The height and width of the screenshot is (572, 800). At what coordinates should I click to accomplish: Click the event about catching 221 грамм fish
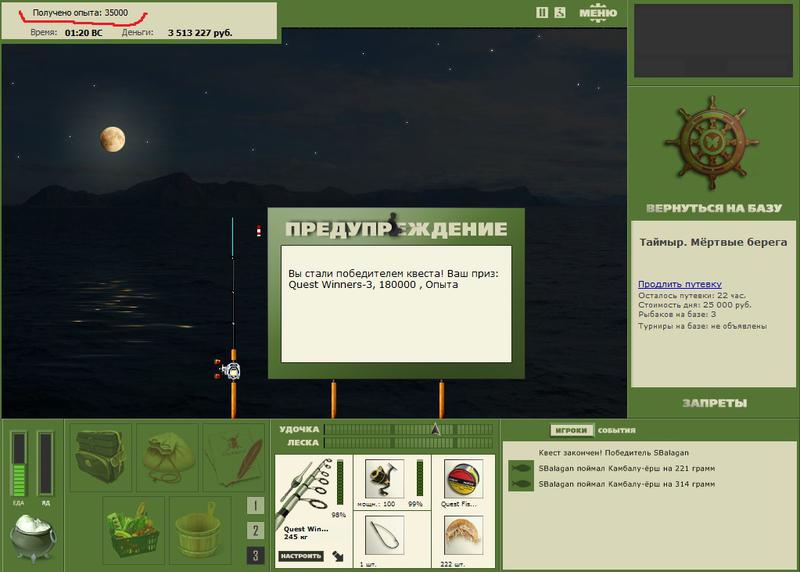[627, 468]
